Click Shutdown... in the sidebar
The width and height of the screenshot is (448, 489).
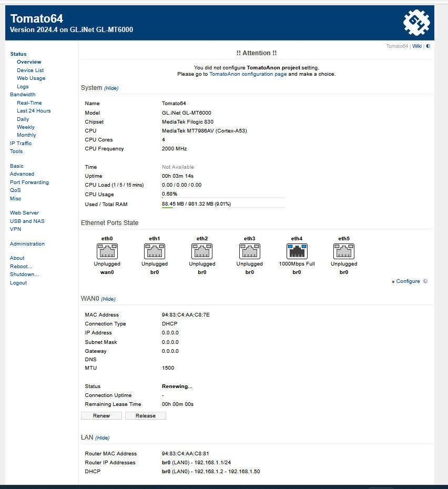[x=24, y=274]
